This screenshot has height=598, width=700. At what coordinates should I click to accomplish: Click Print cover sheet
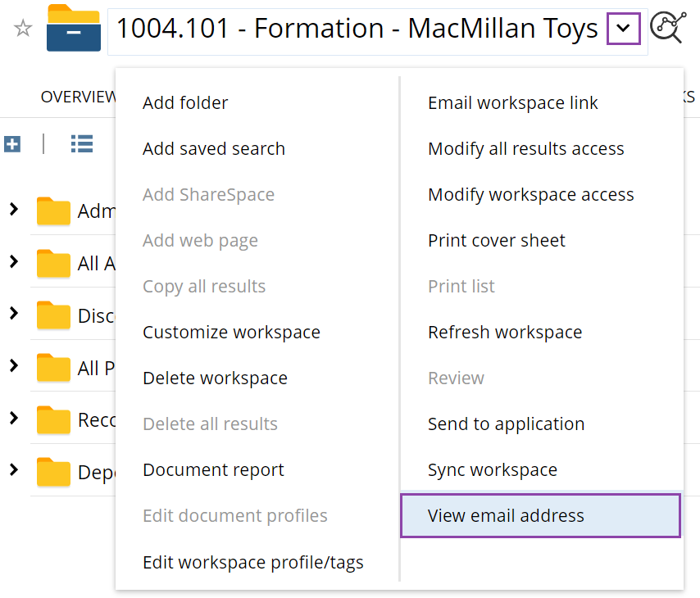coord(496,240)
